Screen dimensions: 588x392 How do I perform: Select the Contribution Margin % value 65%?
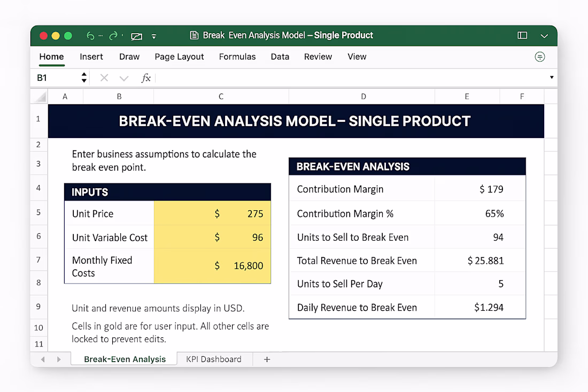[x=480, y=213]
